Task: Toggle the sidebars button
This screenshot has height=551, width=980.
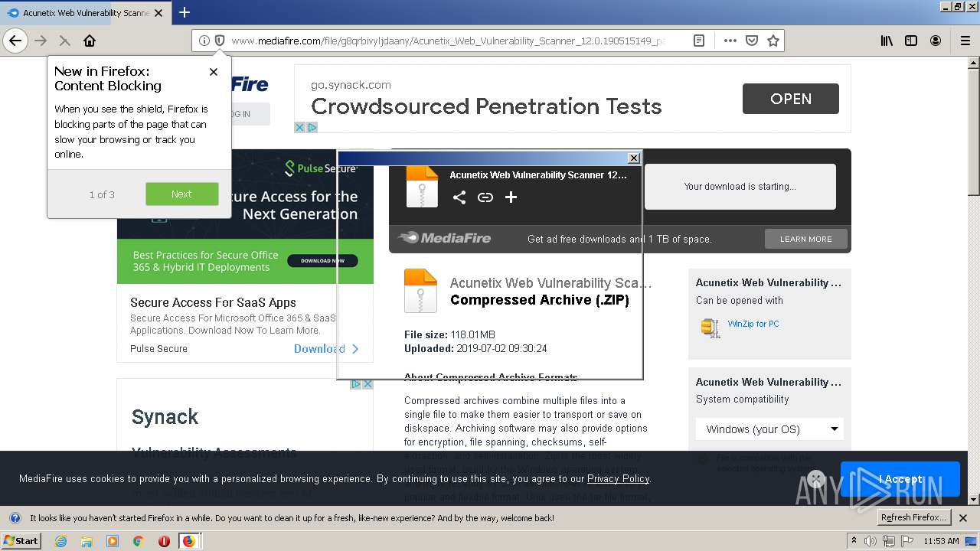Action: click(x=911, y=41)
